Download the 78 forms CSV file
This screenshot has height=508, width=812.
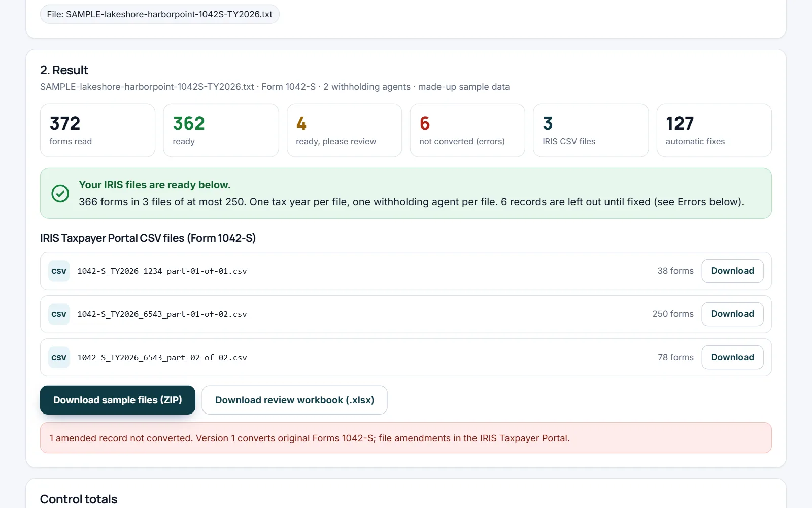[x=732, y=357]
